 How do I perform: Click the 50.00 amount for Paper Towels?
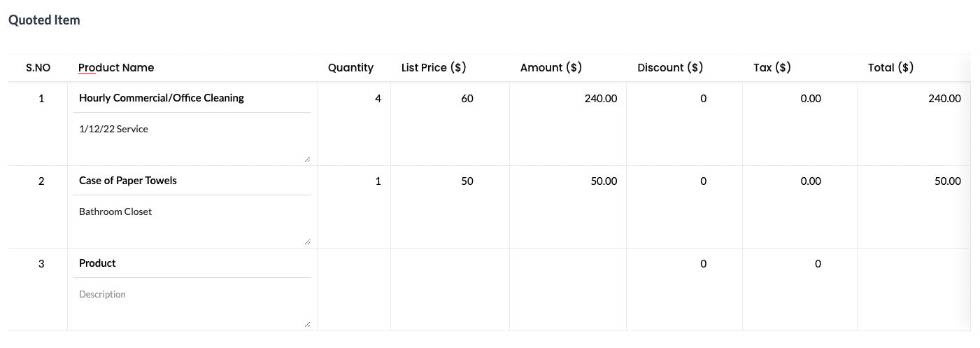pos(604,181)
